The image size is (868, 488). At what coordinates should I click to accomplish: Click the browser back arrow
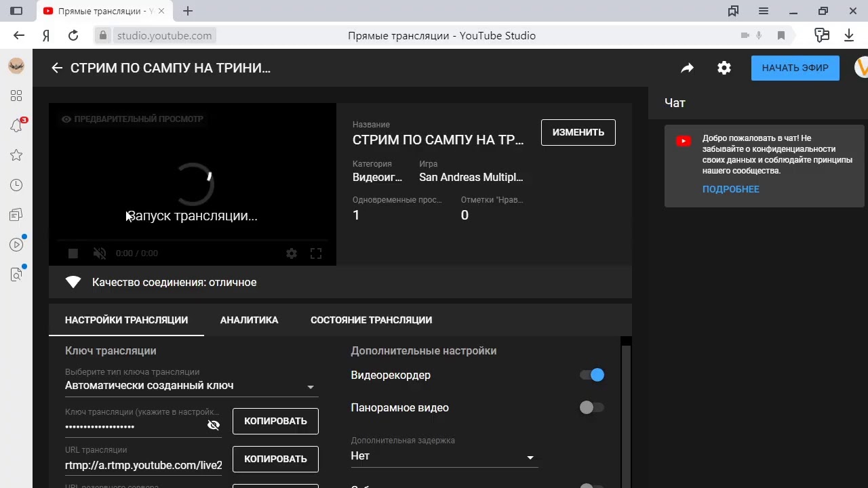click(19, 35)
